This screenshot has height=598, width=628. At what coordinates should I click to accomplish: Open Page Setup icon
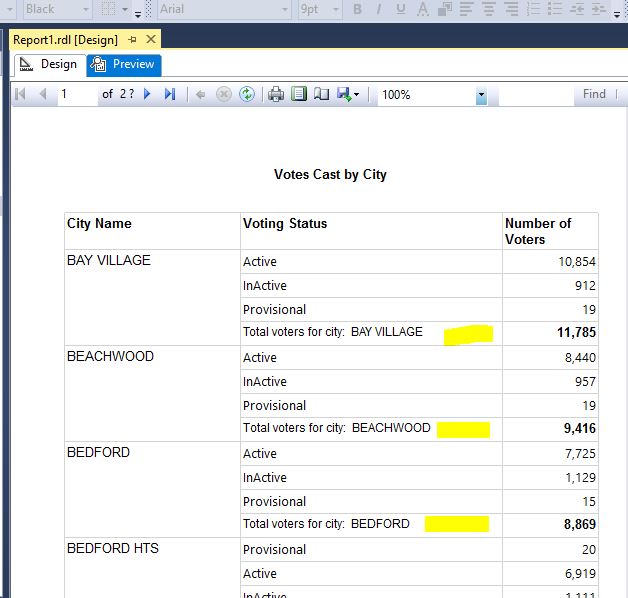click(x=321, y=94)
